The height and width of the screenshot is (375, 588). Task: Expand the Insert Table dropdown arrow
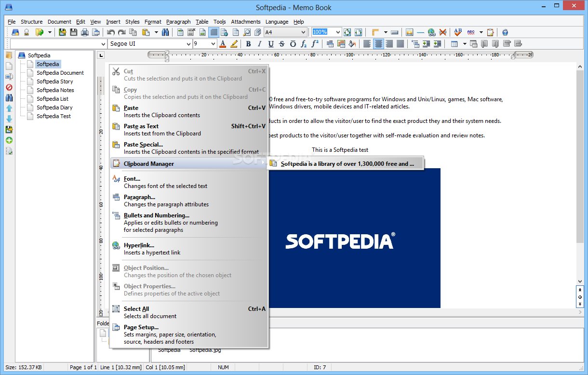click(x=465, y=44)
